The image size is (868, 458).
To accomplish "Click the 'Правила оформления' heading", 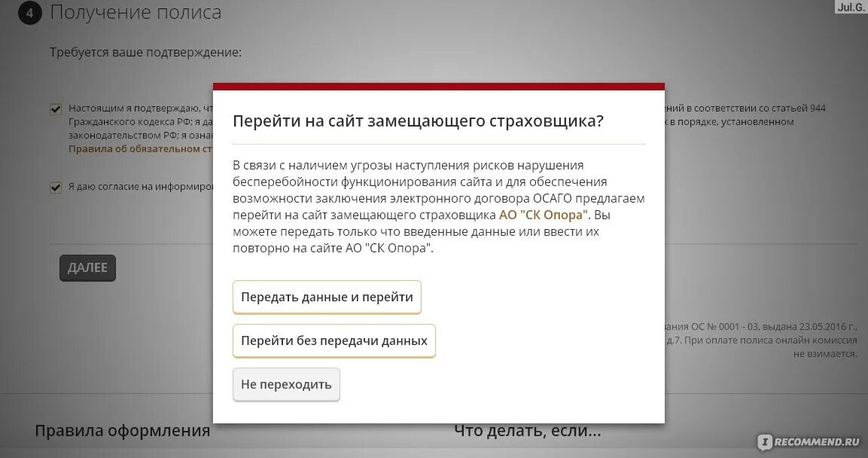I will (x=123, y=430).
